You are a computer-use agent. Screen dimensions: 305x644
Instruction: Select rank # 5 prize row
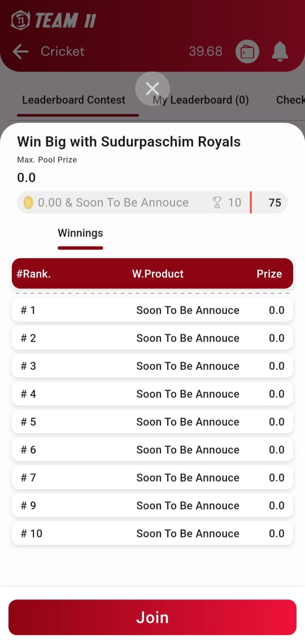(x=152, y=422)
